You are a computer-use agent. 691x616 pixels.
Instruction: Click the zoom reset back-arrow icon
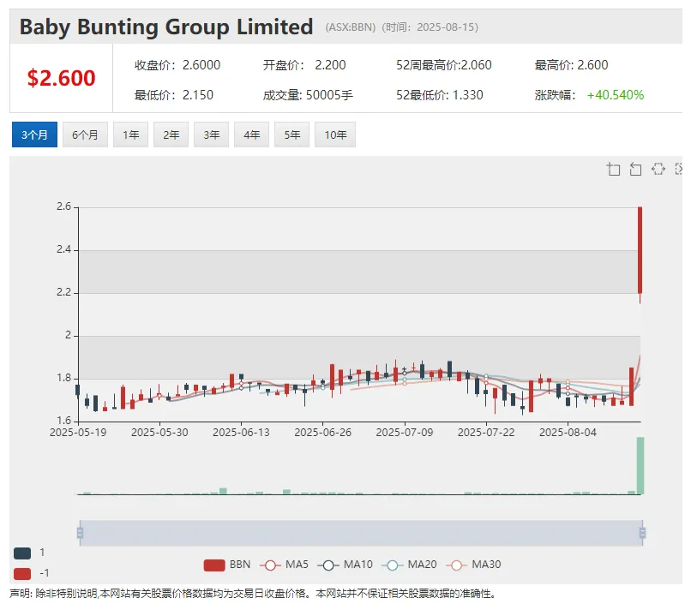635,169
